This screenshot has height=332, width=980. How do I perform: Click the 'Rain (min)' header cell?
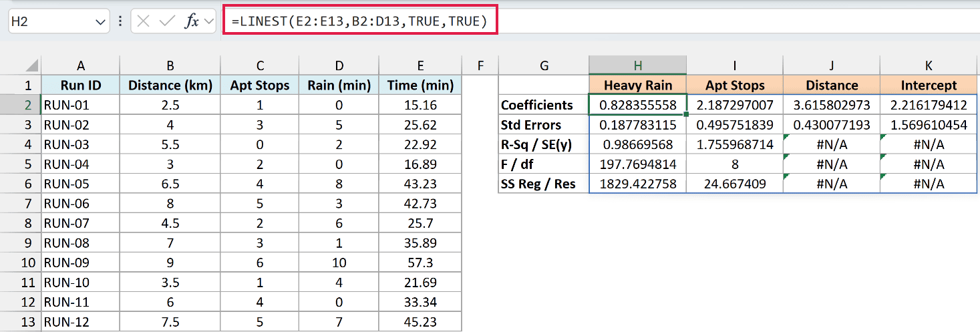pos(339,85)
